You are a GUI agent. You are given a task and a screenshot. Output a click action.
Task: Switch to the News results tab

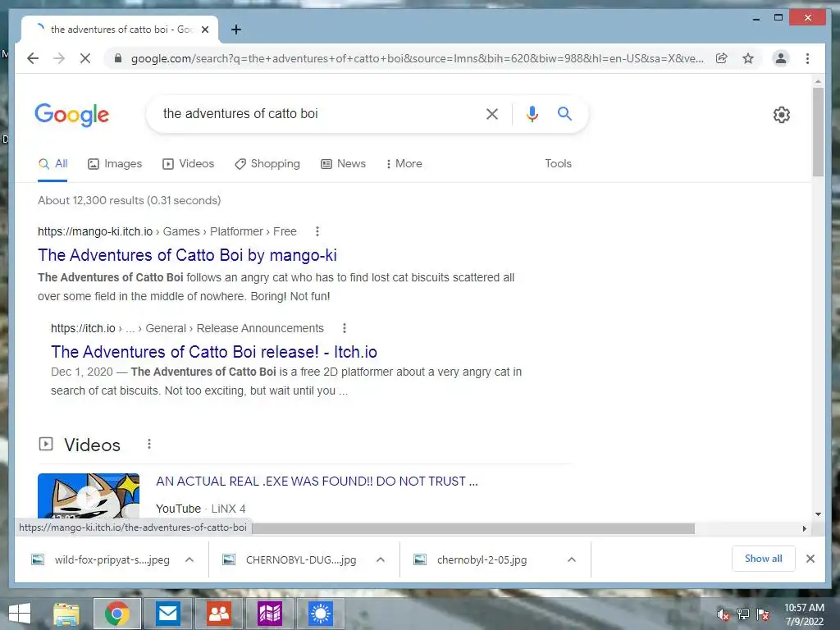click(343, 164)
